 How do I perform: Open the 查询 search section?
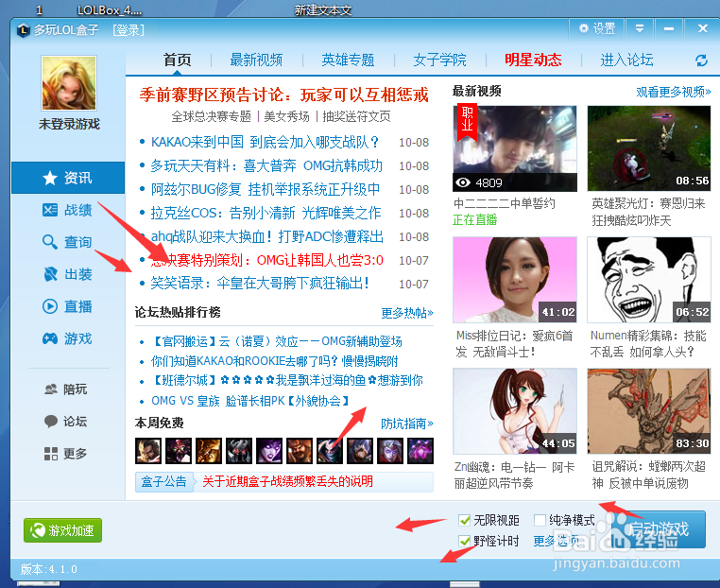[x=68, y=242]
